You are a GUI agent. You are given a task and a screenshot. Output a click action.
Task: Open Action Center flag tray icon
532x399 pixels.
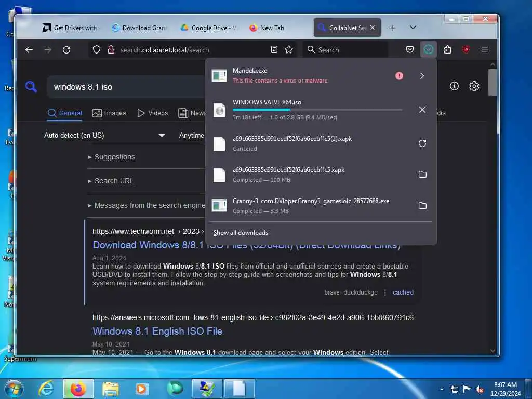(x=467, y=389)
